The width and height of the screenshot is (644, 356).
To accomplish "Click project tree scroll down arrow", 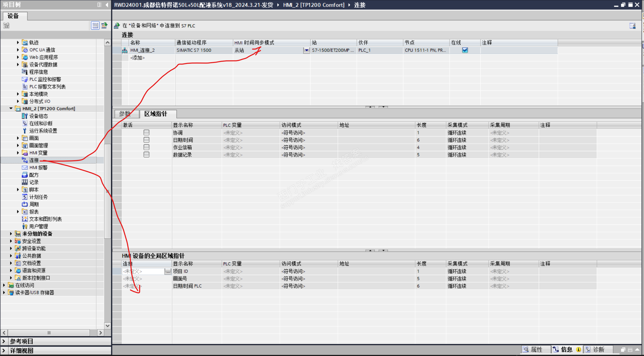I will click(107, 326).
